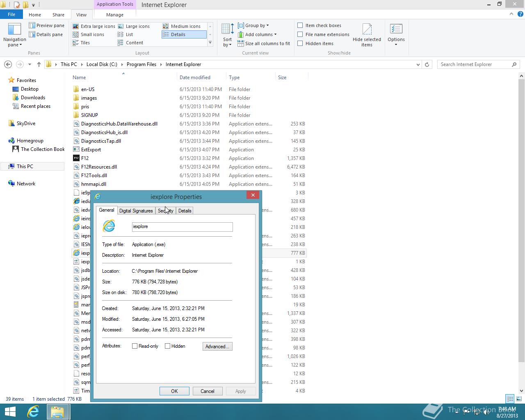
Task: Open the folder Options button
Action: click(x=396, y=35)
